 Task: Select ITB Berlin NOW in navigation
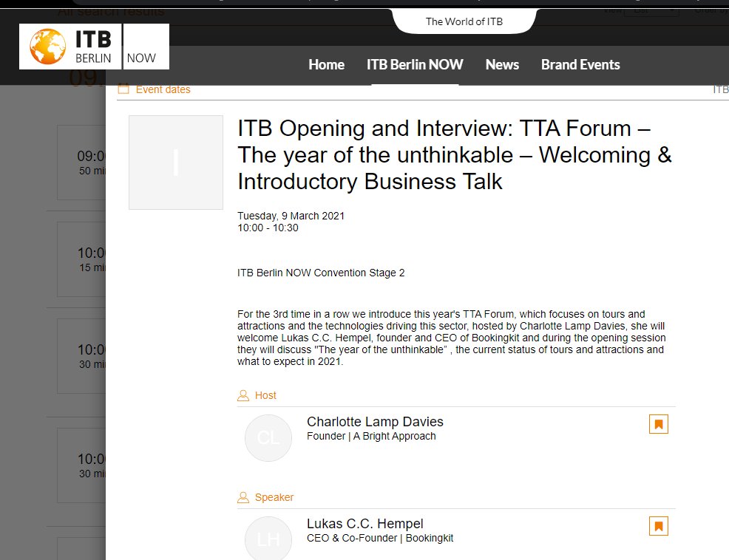click(x=415, y=64)
